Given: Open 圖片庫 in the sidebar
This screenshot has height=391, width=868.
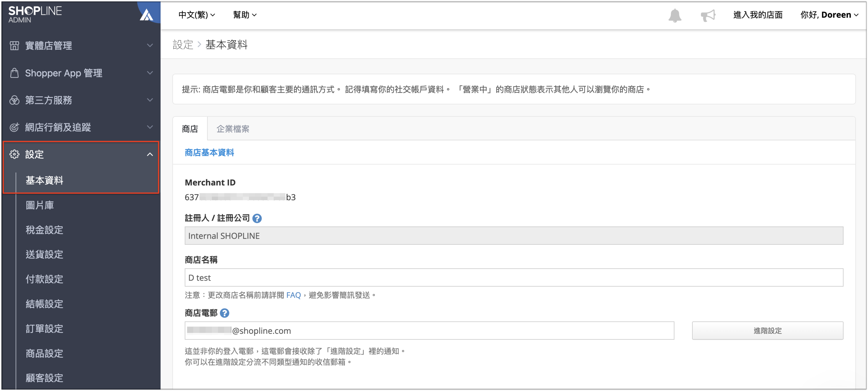Looking at the screenshot, I should pos(40,205).
